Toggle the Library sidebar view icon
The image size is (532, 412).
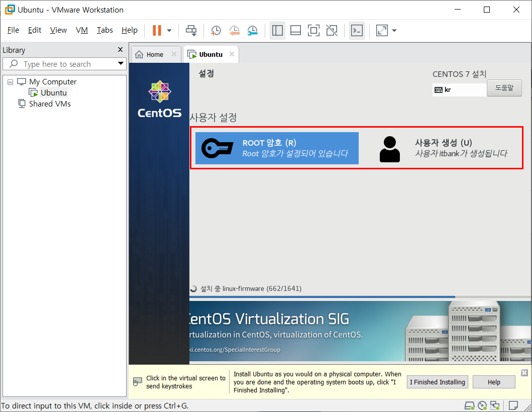277,31
